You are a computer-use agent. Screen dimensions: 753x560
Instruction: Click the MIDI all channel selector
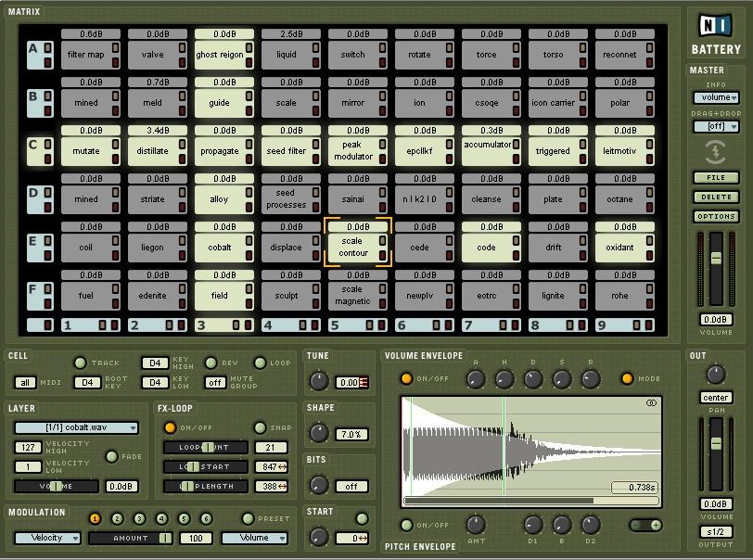25,382
